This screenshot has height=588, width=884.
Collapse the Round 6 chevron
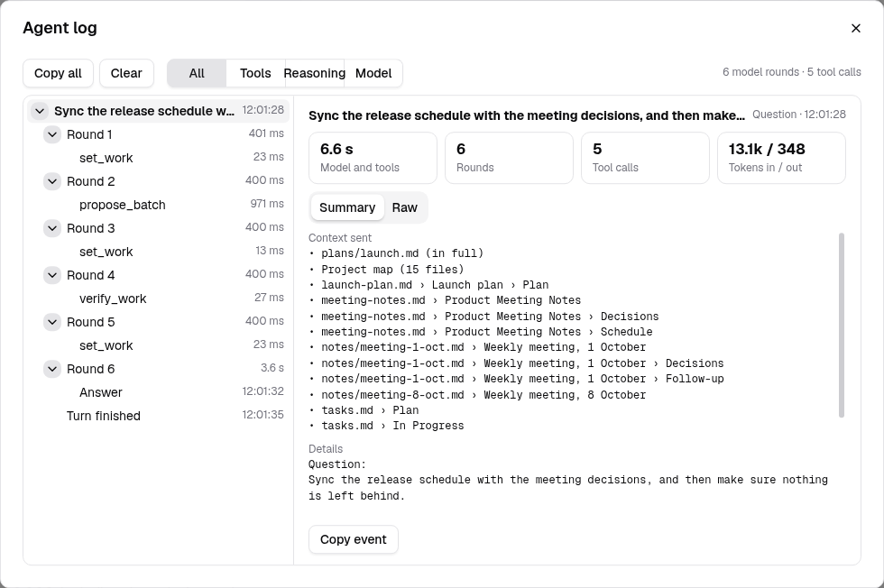click(x=52, y=369)
